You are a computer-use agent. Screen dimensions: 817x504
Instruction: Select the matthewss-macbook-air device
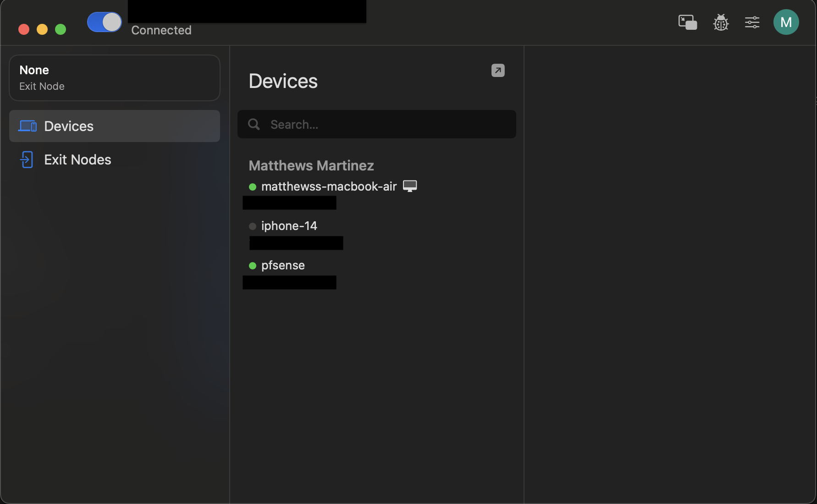(329, 186)
